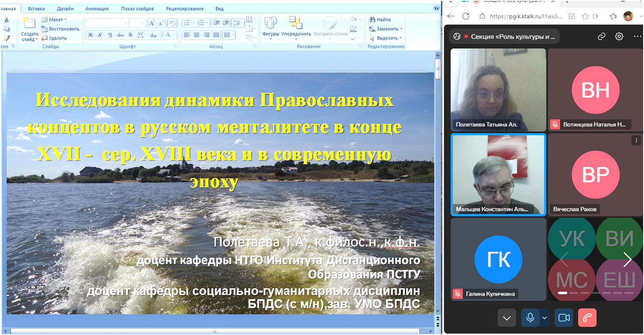Click the Найти find icon
This screenshot has width=644, height=335.
pyautogui.click(x=380, y=19)
